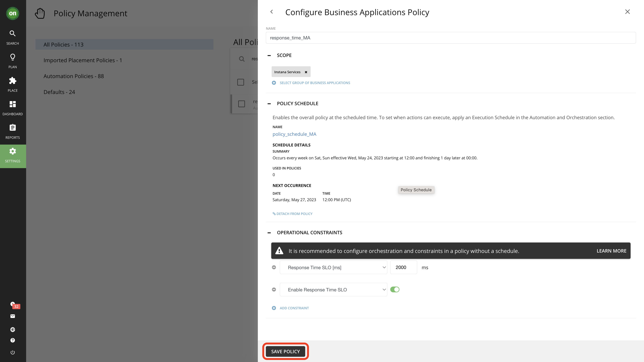This screenshot has height=362, width=644.
Task: Click the policy name input field
Action: (451, 38)
